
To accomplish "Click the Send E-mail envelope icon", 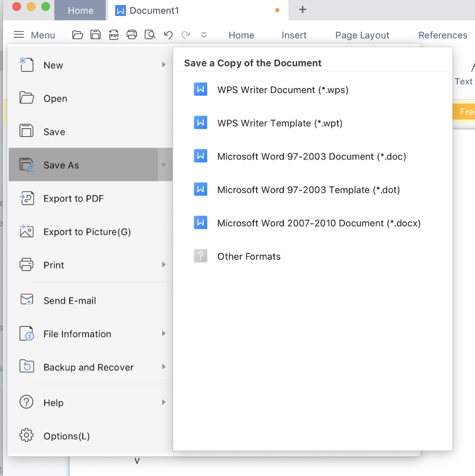I will point(26,300).
